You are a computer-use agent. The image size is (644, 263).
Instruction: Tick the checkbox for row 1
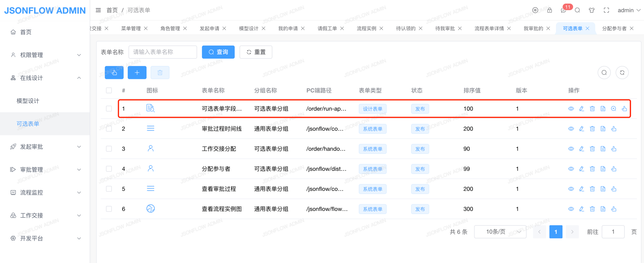[x=109, y=109]
